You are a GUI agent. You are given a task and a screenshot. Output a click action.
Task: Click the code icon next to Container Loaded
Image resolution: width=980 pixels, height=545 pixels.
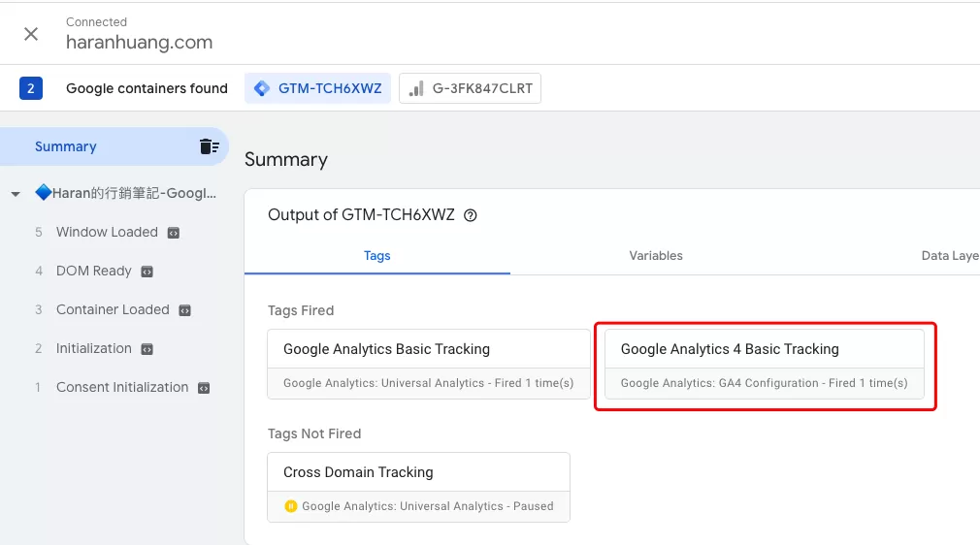point(185,310)
